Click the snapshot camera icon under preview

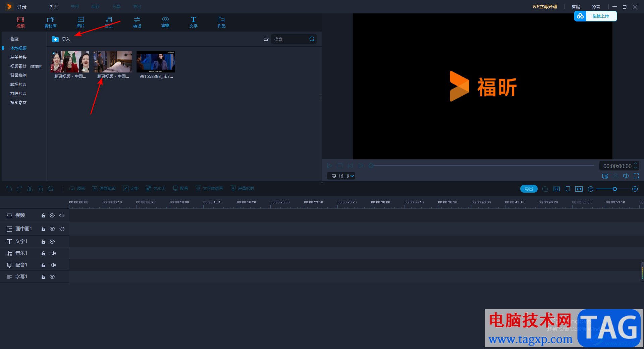click(x=615, y=176)
